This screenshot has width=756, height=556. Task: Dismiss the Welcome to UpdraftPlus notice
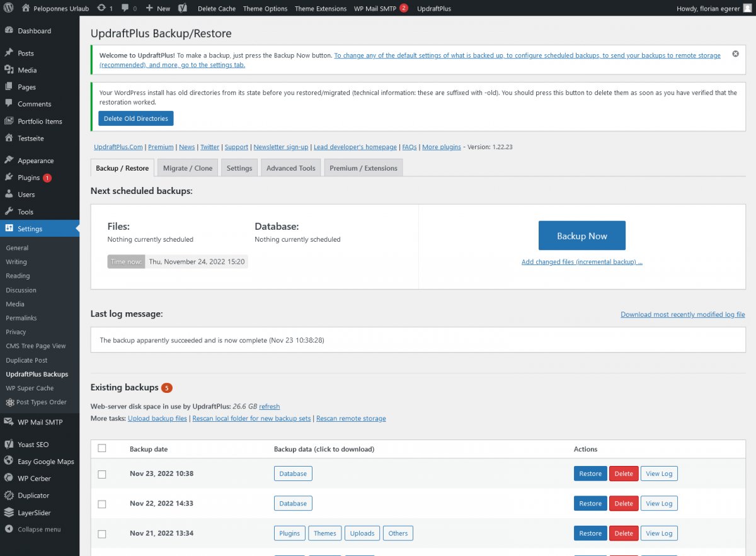point(735,54)
